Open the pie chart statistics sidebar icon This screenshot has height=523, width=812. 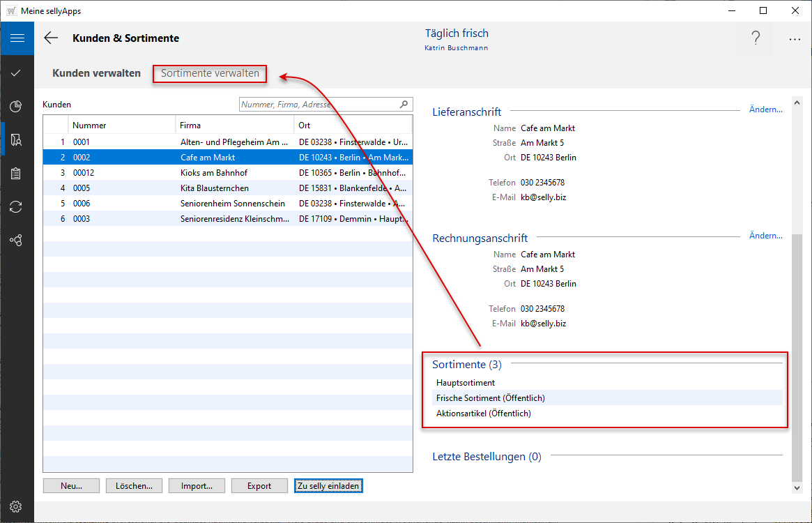(17, 106)
